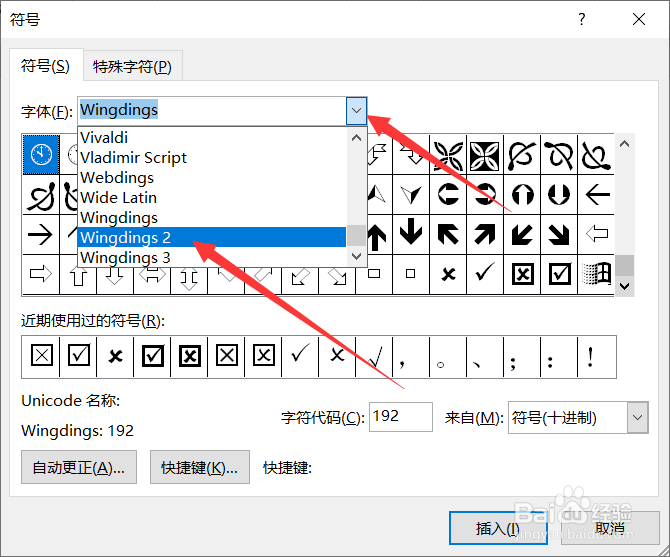Reuse the recent bold boxed check symbol
This screenshot has width=670, height=557.
tap(152, 356)
